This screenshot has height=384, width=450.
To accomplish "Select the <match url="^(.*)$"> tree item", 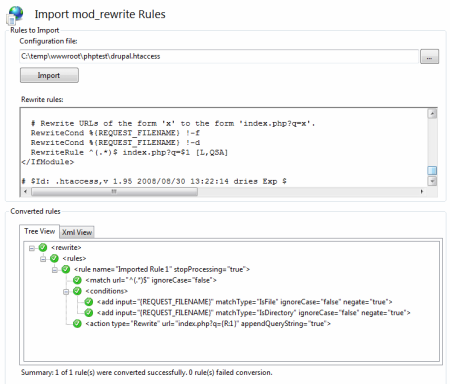I will click(x=151, y=280).
